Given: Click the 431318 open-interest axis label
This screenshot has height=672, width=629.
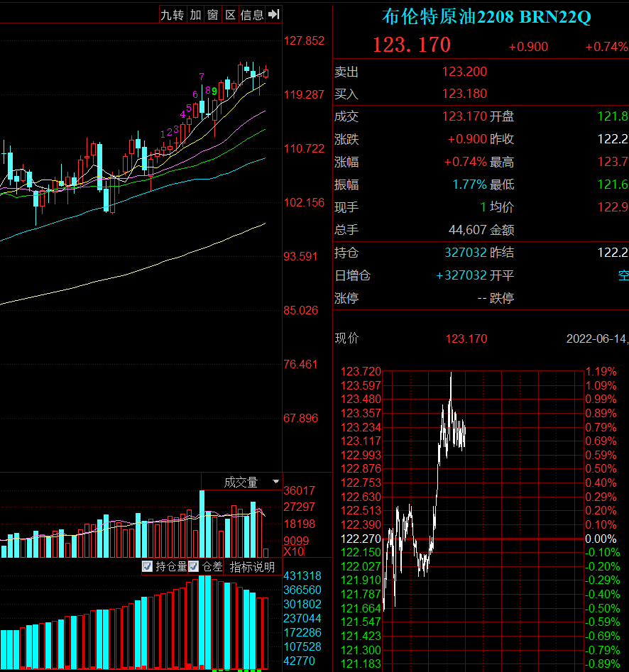Looking at the screenshot, I should [302, 575].
